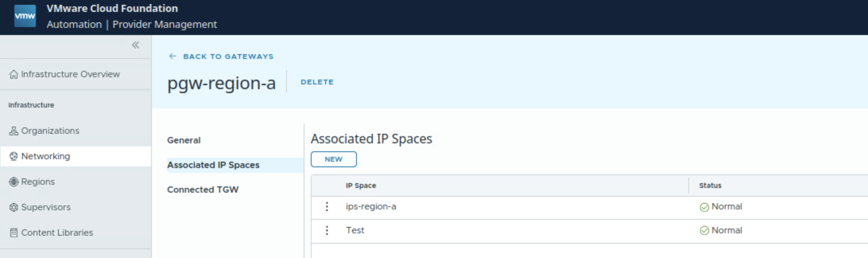Open the Organizations sidebar item
Image resolution: width=868 pixels, height=258 pixels.
[x=50, y=131]
